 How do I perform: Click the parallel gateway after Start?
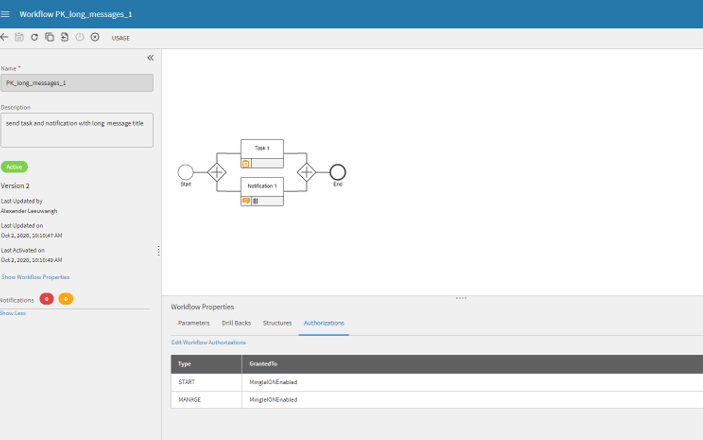(x=216, y=172)
